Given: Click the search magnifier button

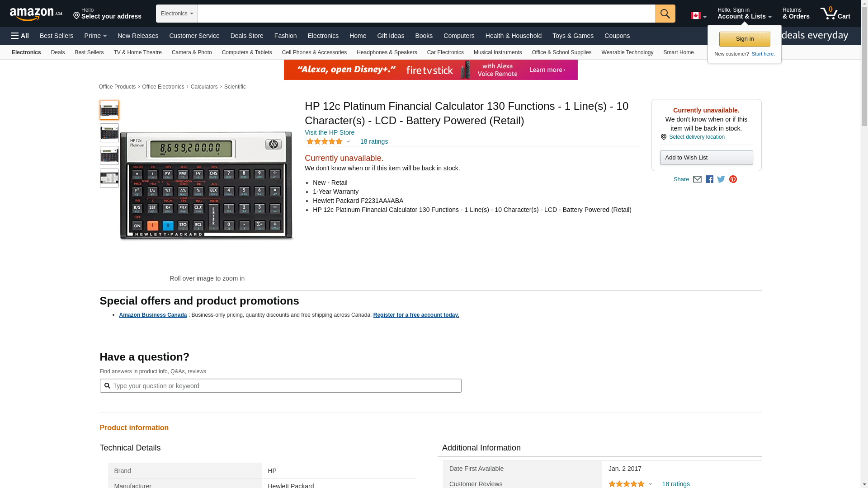Looking at the screenshot, I should coord(665,14).
